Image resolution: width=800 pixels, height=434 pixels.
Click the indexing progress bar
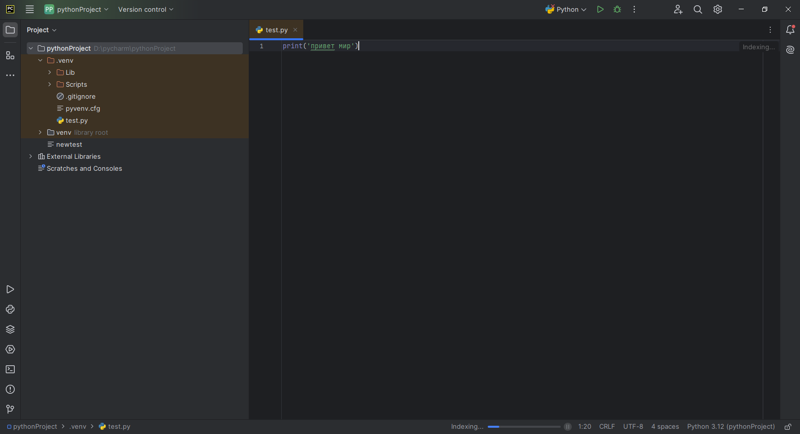pos(524,427)
